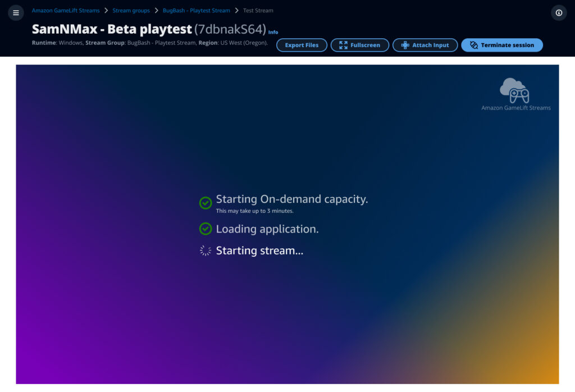Click the session ID 7dbnakS64

[x=230, y=29]
